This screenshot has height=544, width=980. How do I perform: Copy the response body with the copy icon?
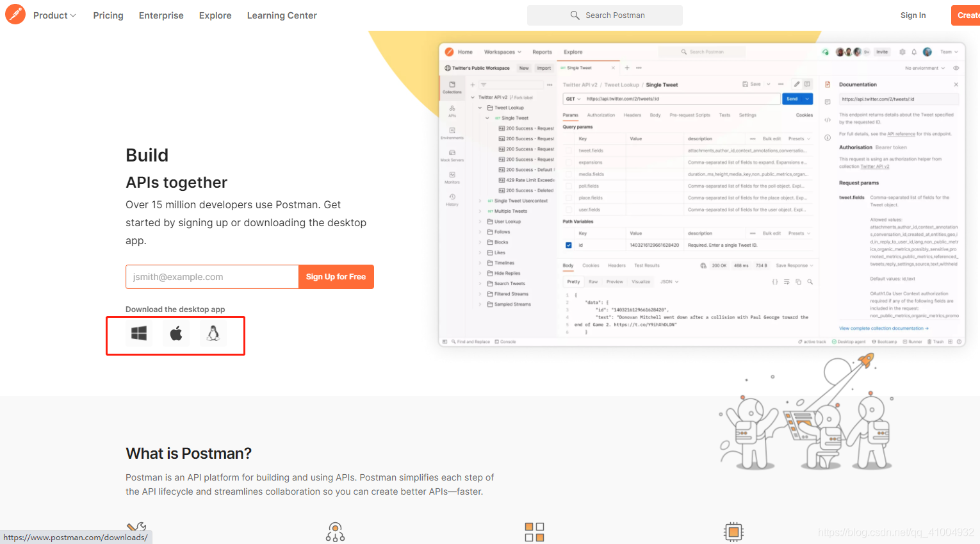[x=798, y=282]
